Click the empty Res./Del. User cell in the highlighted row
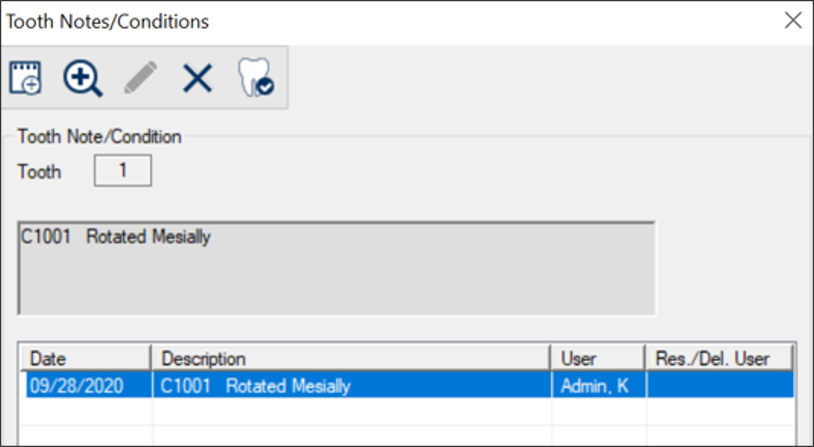Image resolution: width=814 pixels, height=447 pixels. click(719, 385)
